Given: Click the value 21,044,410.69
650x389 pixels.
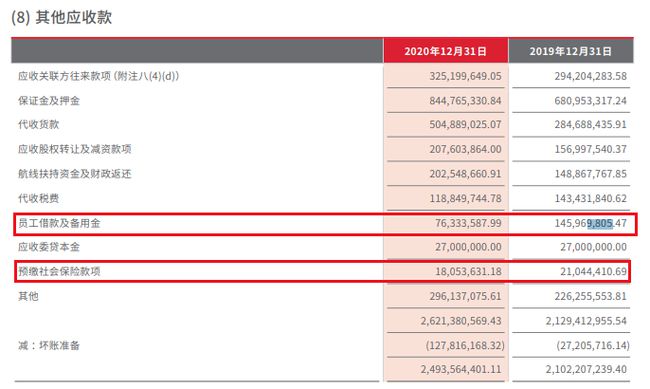Looking at the screenshot, I should coord(593,271).
